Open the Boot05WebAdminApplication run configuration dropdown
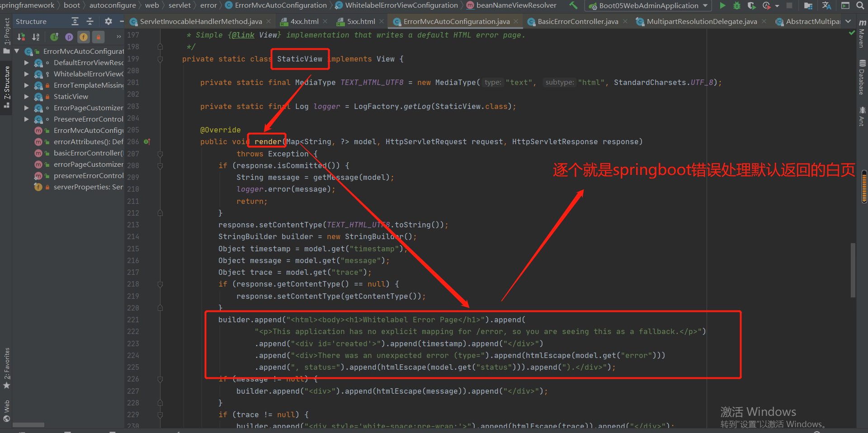This screenshot has width=868, height=433. 648,5
